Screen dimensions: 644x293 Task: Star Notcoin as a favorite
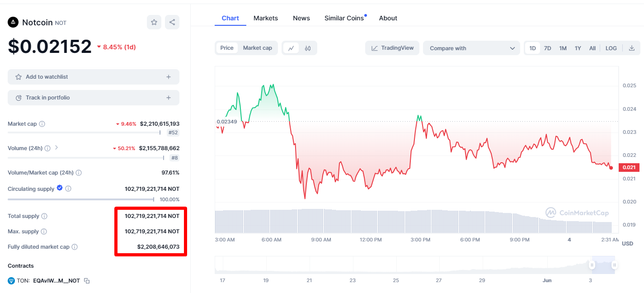tap(154, 22)
